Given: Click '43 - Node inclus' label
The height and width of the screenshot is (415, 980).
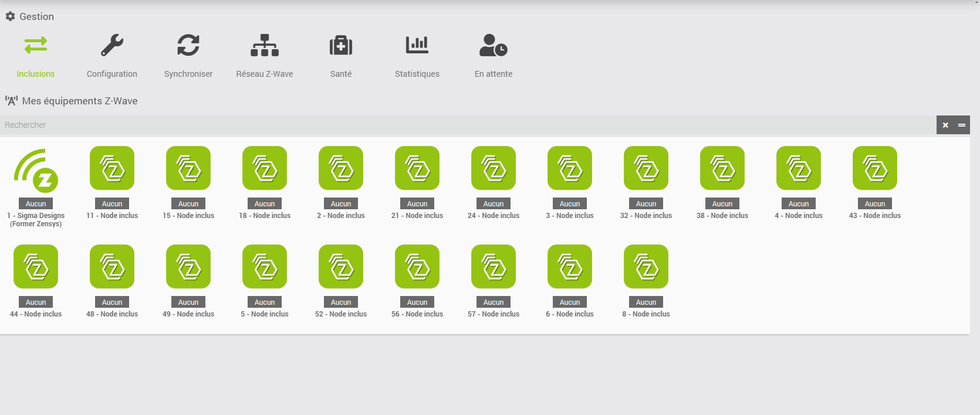Looking at the screenshot, I should pos(875,216).
